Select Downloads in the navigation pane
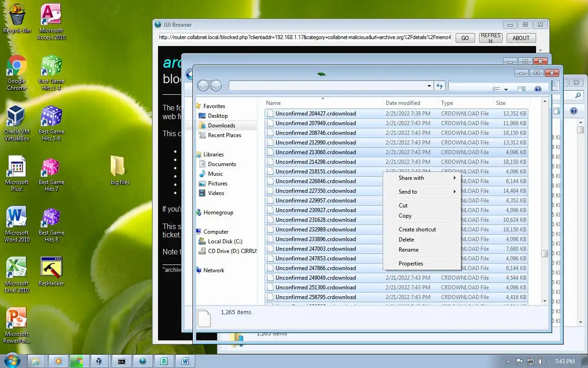The height and width of the screenshot is (368, 588). (x=221, y=126)
